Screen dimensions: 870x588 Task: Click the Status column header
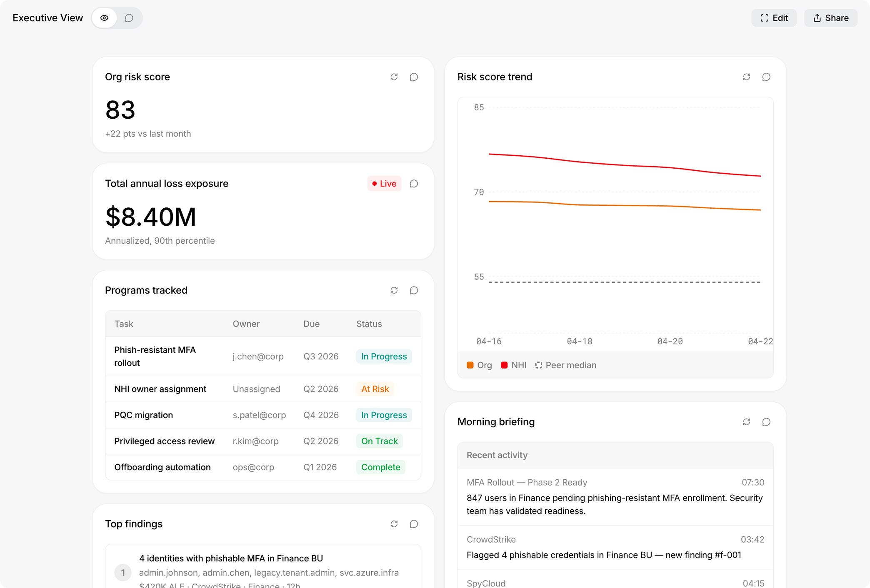(x=369, y=324)
